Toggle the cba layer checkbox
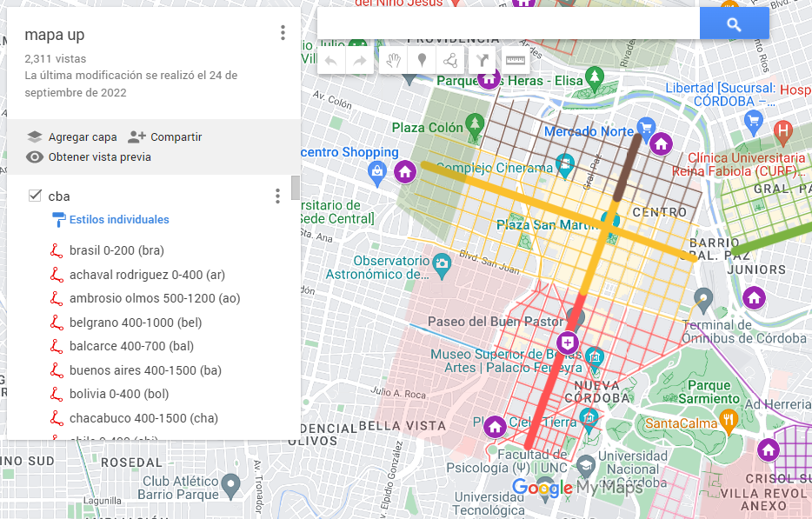Screen dimensions: 812x519 click(x=36, y=196)
